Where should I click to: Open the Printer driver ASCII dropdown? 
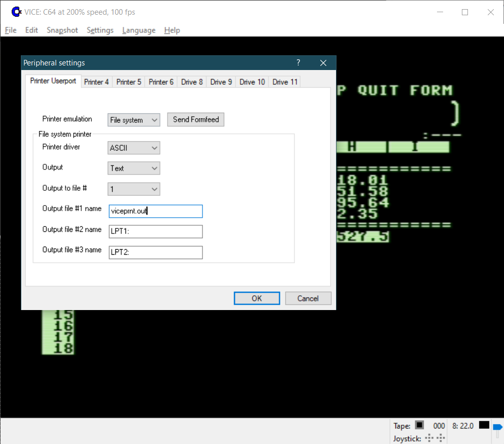(x=133, y=148)
